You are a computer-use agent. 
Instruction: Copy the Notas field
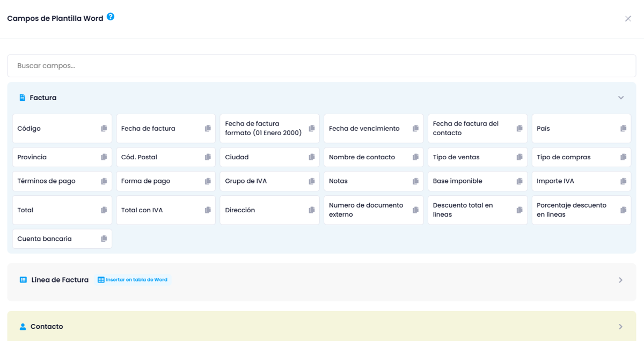click(x=415, y=181)
